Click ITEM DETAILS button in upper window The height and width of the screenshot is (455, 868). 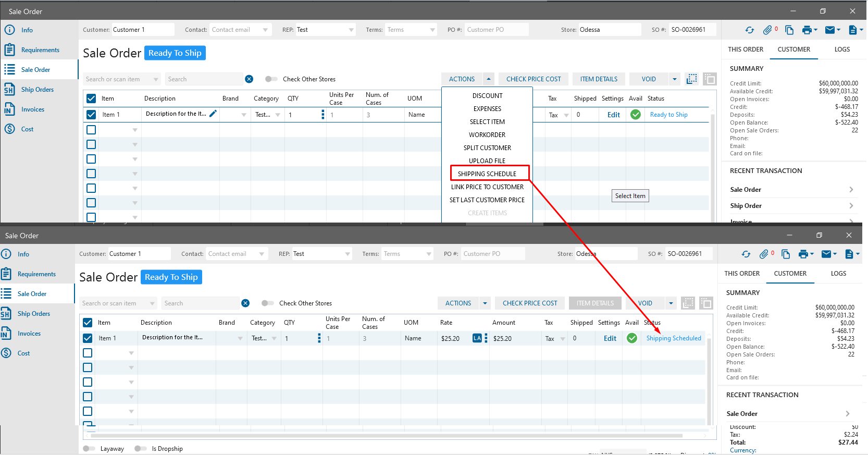coord(599,79)
